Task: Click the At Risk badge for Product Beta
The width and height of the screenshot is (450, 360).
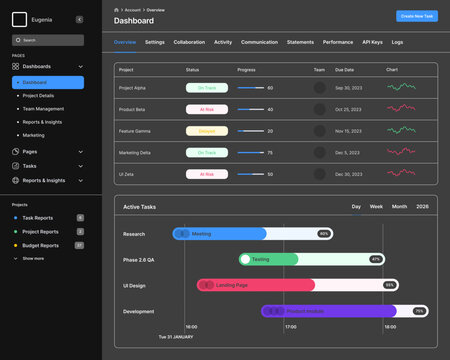Action: click(207, 109)
